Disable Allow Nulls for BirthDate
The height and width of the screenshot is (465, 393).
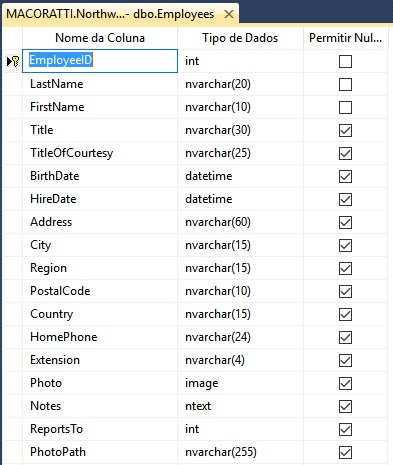click(x=345, y=176)
